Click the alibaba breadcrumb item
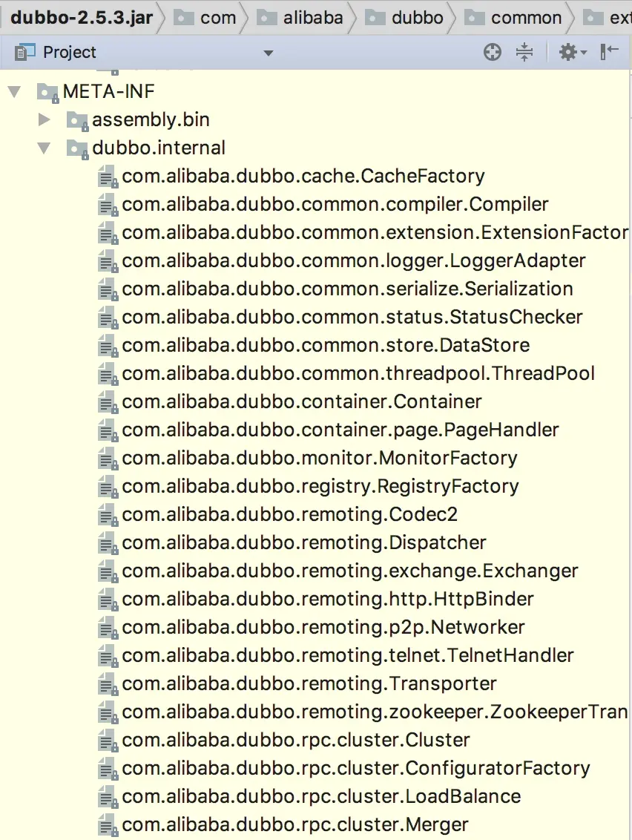 pos(309,16)
